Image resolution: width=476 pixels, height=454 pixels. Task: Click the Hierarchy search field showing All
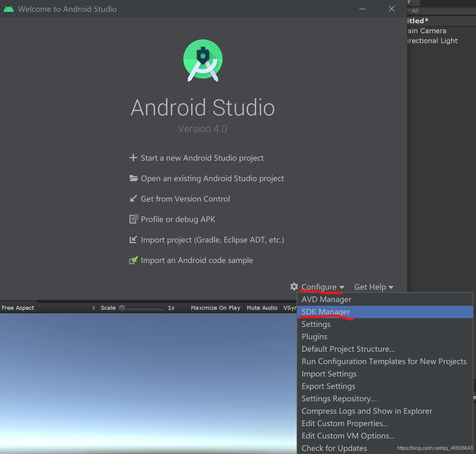click(442, 11)
